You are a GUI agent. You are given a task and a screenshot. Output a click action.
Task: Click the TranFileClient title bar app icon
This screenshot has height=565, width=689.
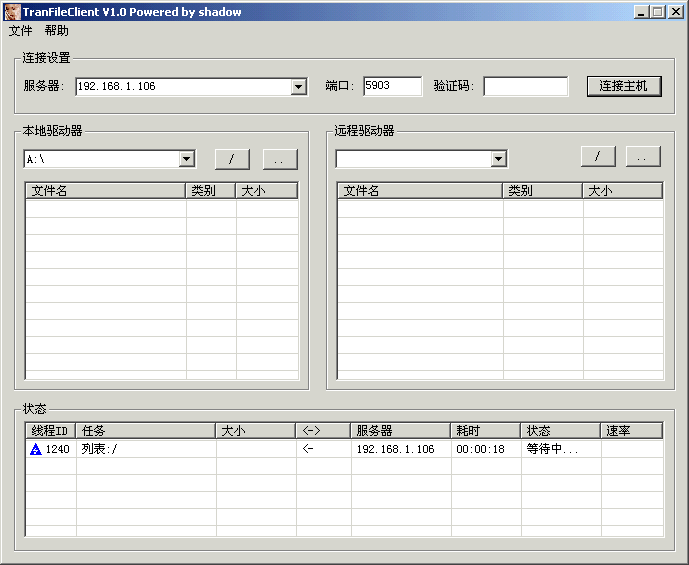point(11,12)
